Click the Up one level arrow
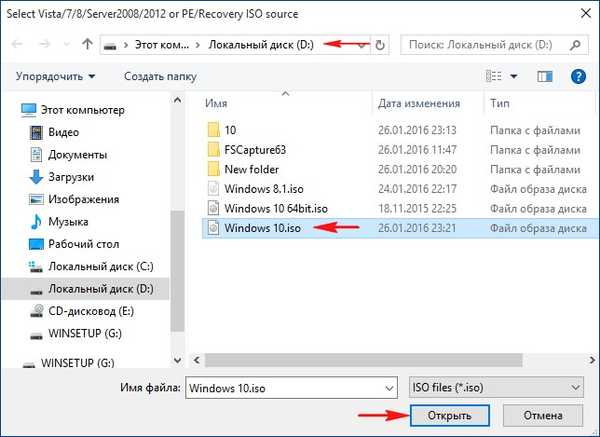The image size is (600, 437). pyautogui.click(x=86, y=45)
